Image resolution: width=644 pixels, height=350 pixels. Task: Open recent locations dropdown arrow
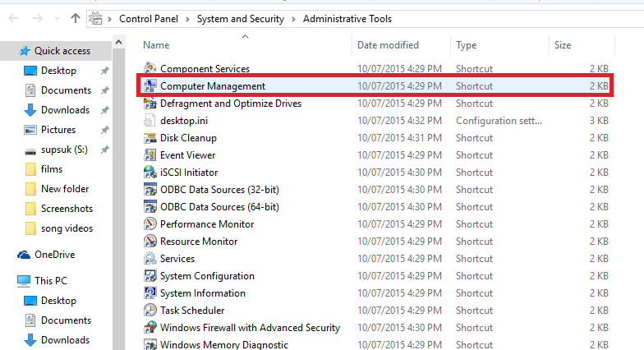[x=57, y=18]
